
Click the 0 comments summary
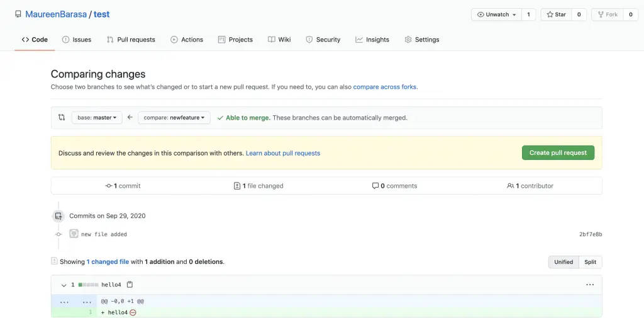(395, 186)
